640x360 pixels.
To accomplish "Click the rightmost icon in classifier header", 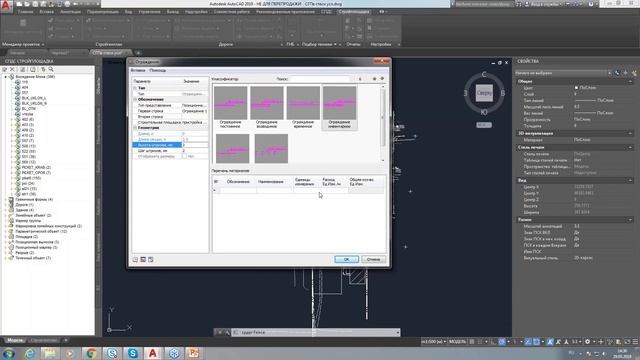I will pos(382,79).
